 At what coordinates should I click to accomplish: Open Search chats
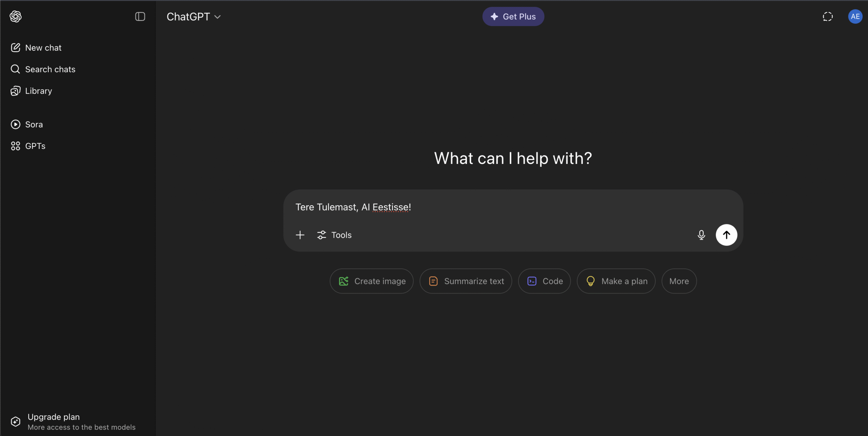(43, 69)
